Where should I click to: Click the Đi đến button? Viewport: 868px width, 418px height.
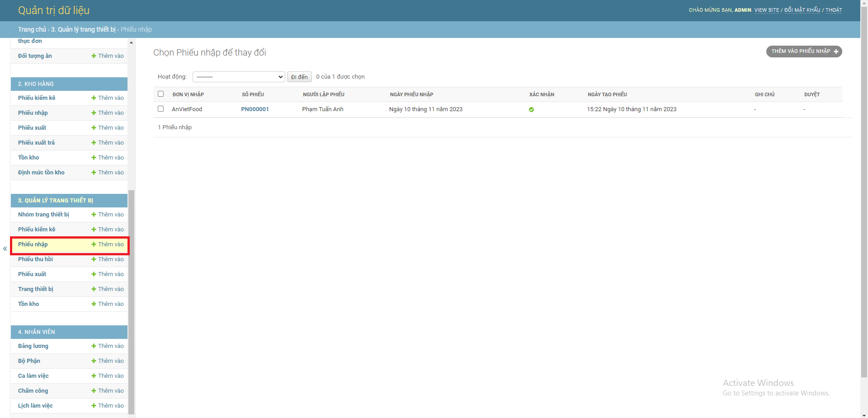tap(299, 76)
